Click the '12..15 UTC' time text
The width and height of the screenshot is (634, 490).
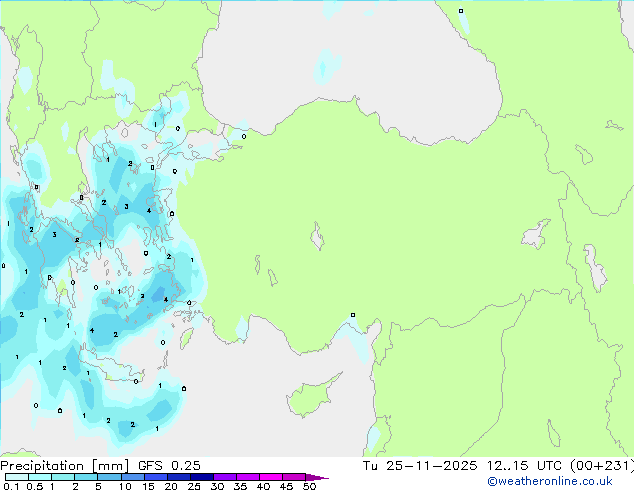tap(524, 466)
